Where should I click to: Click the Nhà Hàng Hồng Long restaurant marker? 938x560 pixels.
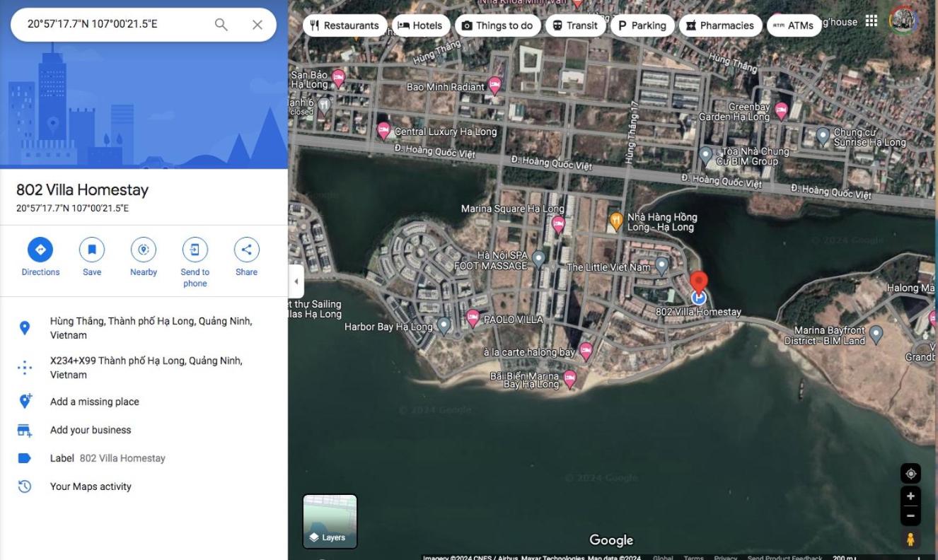[616, 221]
